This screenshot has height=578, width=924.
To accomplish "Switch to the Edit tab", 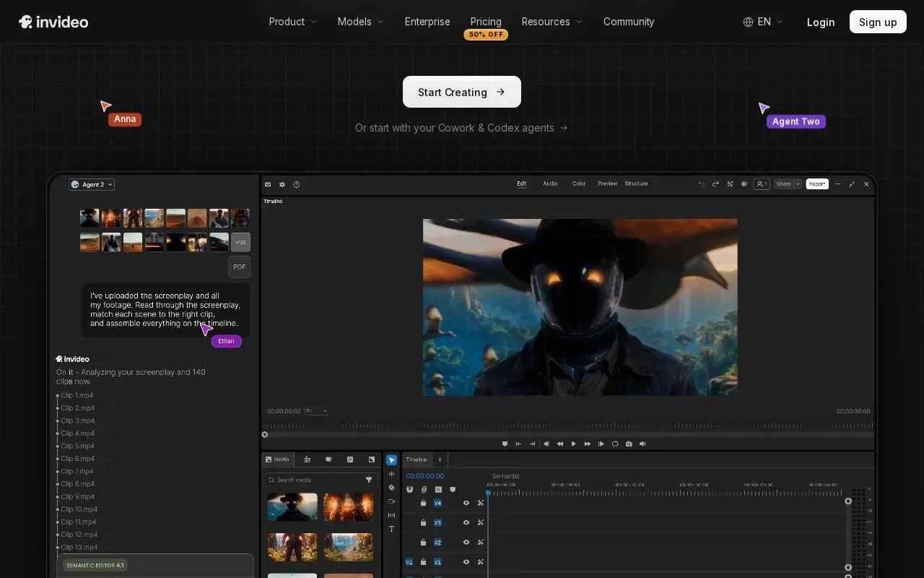I will tap(522, 184).
